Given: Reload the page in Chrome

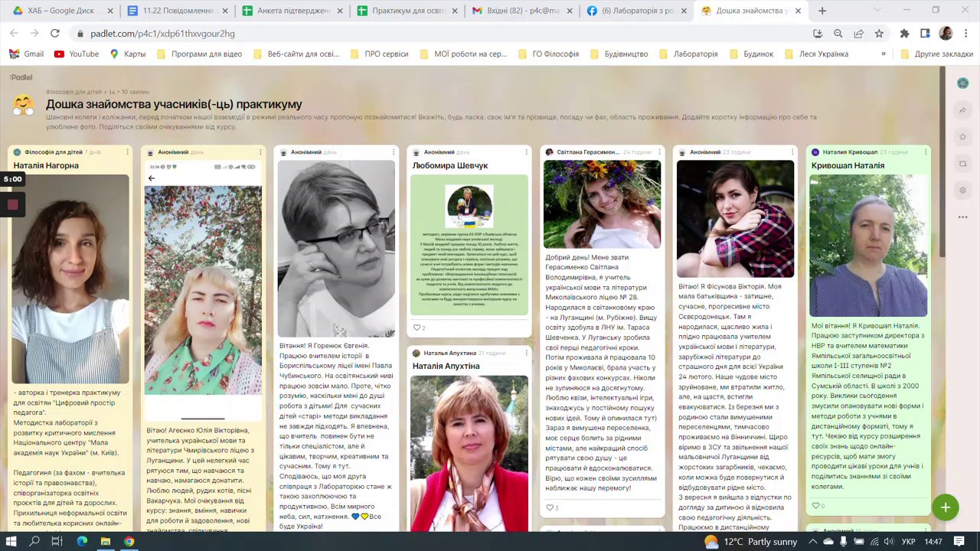Looking at the screenshot, I should [54, 34].
